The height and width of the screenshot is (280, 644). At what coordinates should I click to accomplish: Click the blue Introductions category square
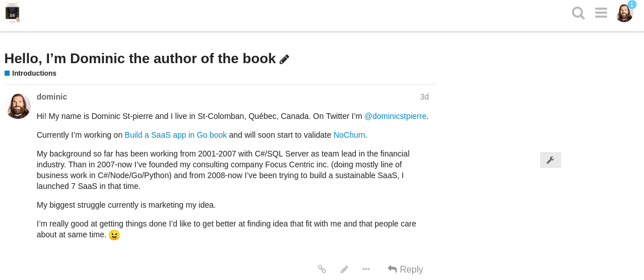coord(7,73)
